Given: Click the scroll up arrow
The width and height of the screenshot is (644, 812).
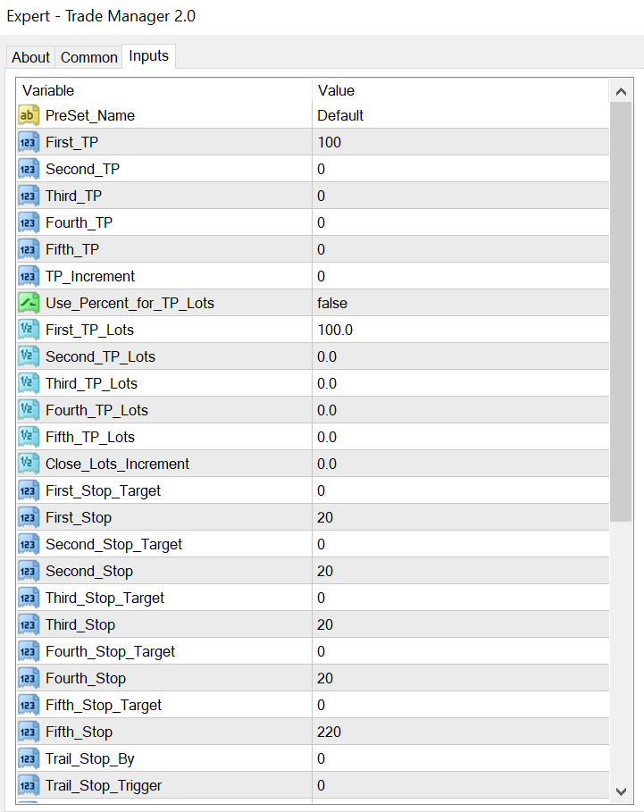Looking at the screenshot, I should pos(621,92).
